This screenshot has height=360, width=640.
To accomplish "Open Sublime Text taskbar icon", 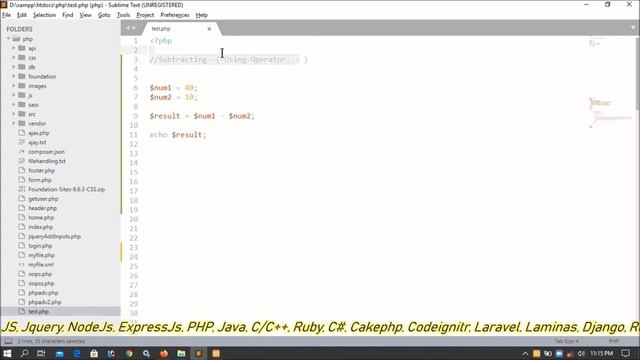I will click(198, 353).
